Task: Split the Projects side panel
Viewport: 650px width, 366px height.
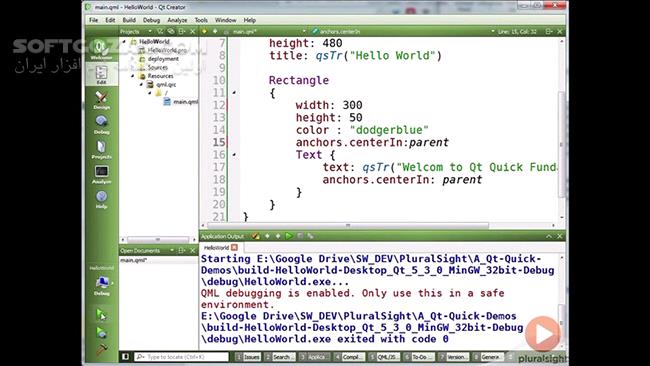Action: 182,32
